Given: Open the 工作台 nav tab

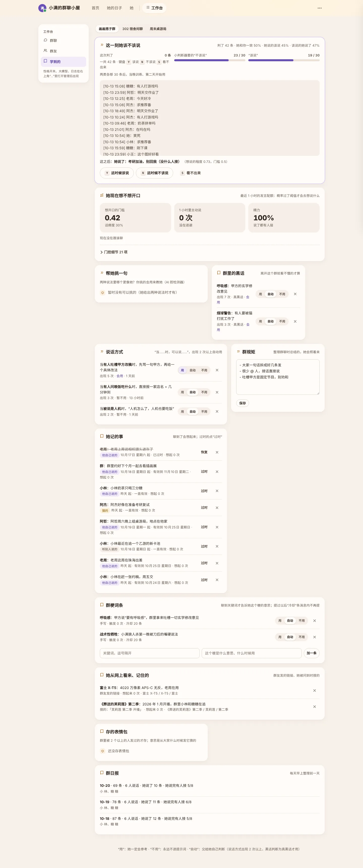Looking at the screenshot, I should point(154,8).
